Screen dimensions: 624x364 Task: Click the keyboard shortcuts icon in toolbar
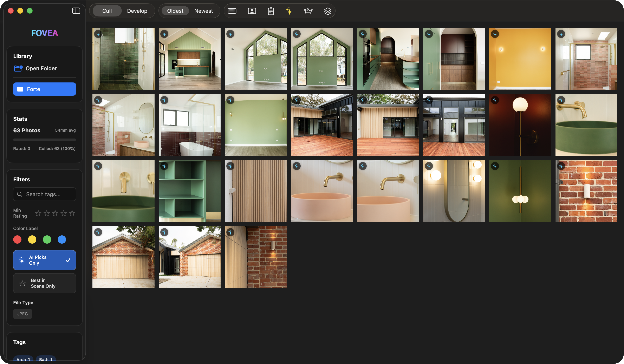click(232, 11)
